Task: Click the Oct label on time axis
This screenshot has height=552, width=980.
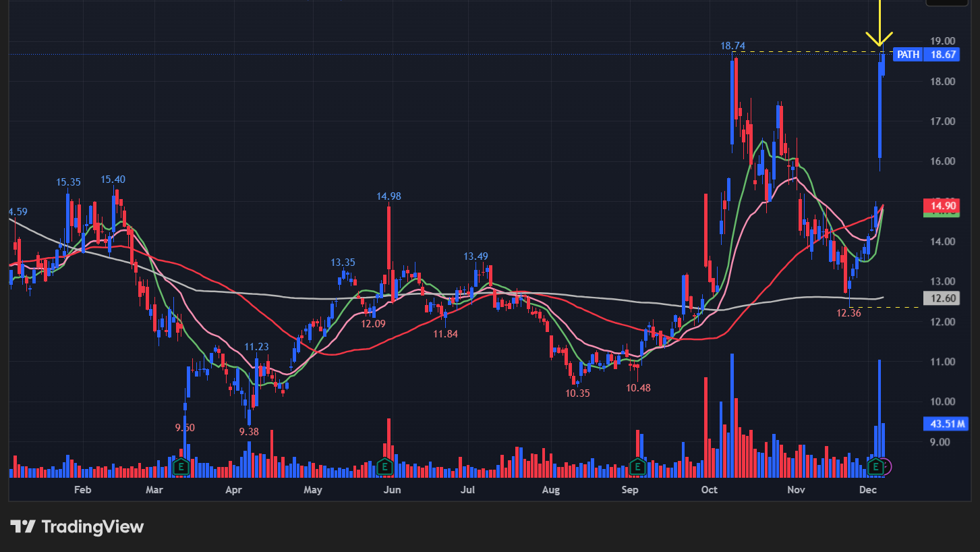Action: click(x=709, y=489)
